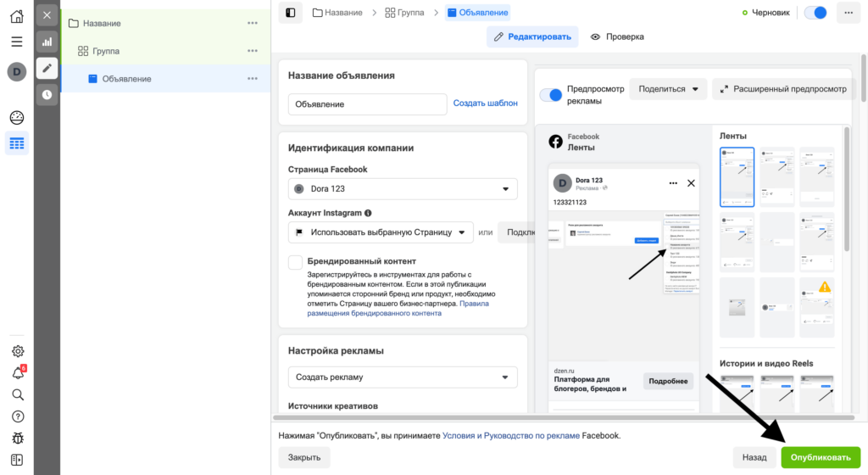Click the home icon in left sidebar

(16, 16)
